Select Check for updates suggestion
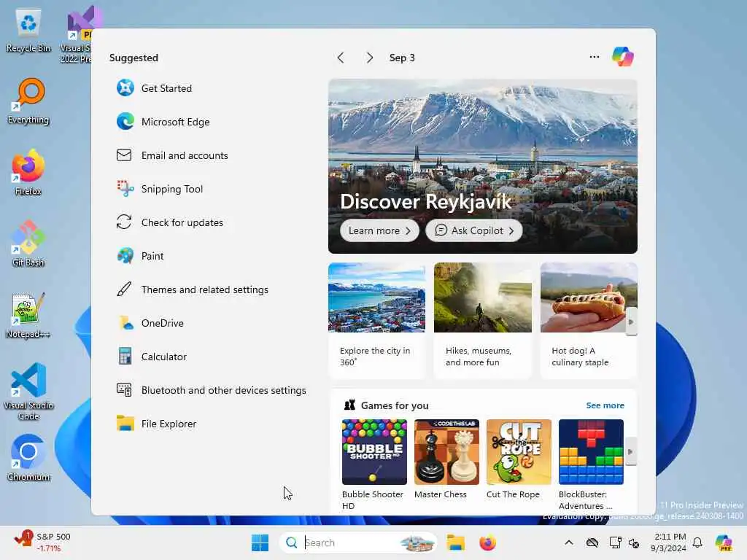The width and height of the screenshot is (747, 560). 169,222
